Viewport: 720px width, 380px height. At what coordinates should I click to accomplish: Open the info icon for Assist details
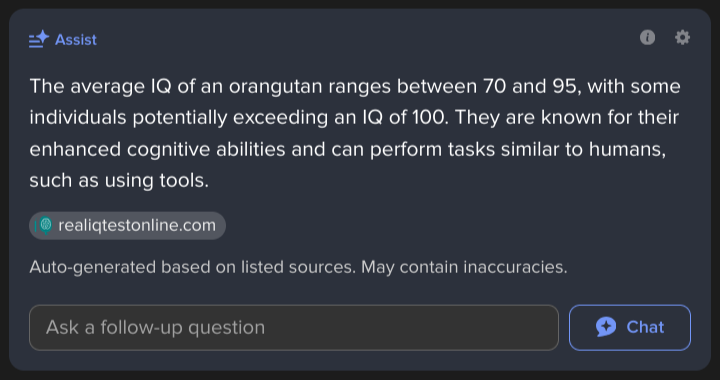[647, 38]
